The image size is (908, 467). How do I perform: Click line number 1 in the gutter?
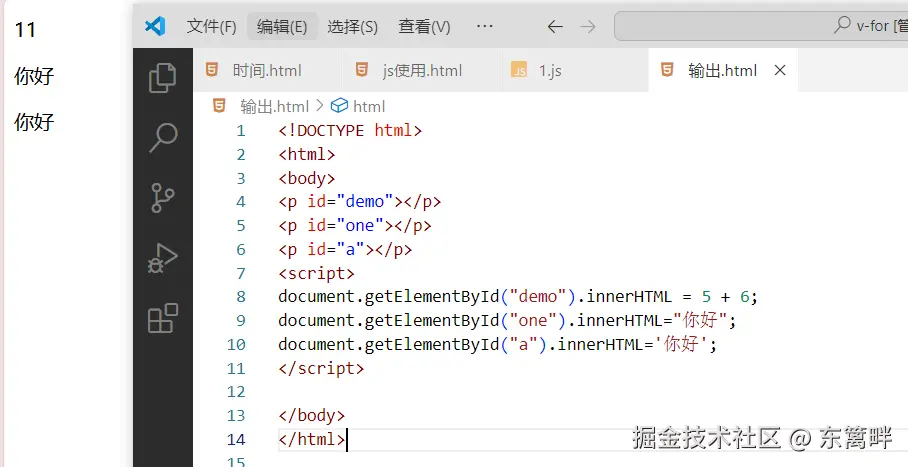click(240, 131)
